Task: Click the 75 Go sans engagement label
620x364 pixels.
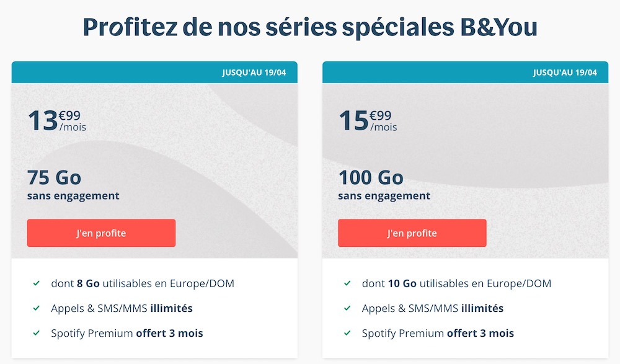Action: pyautogui.click(x=73, y=185)
